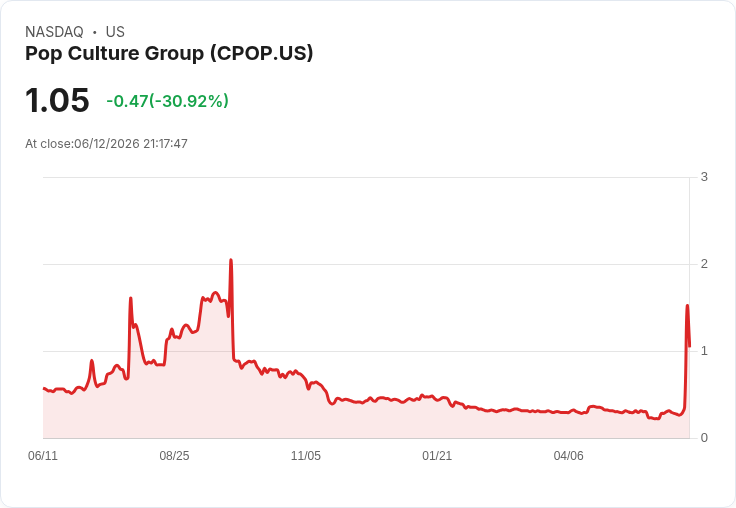
Task: Select the y-axis value 1
Action: (x=704, y=351)
